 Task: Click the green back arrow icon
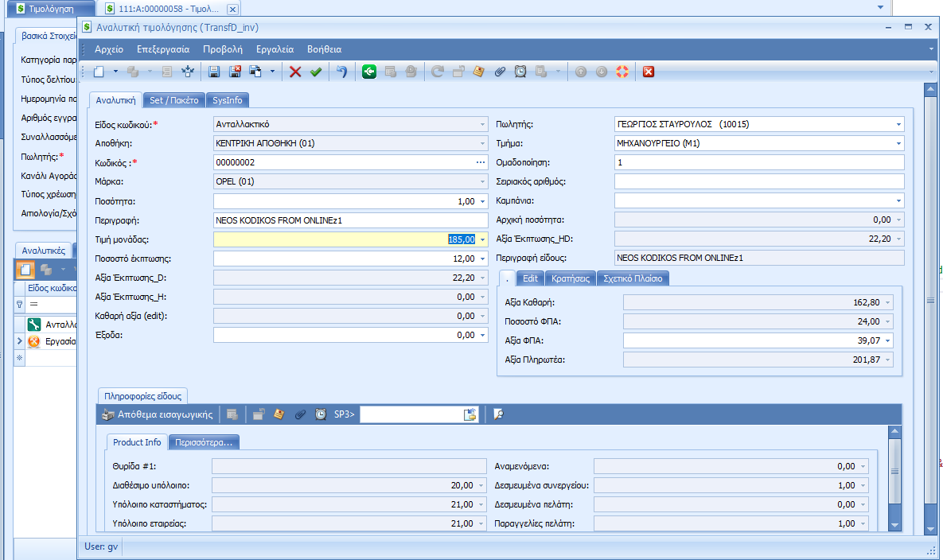click(x=369, y=72)
